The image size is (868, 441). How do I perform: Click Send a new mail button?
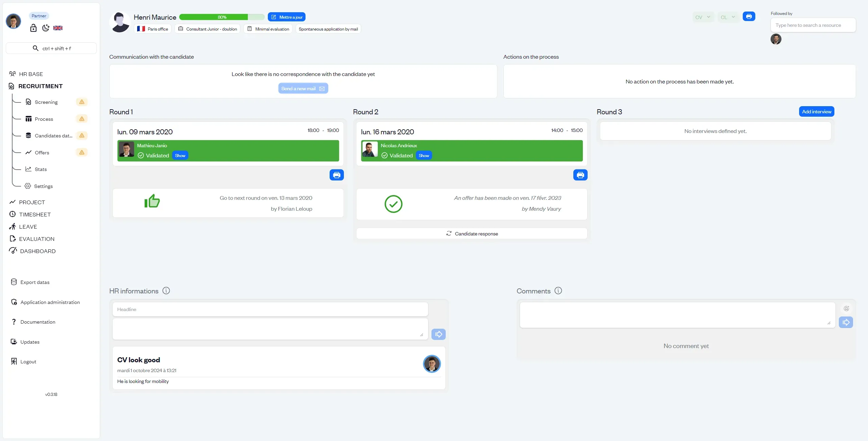[303, 88]
